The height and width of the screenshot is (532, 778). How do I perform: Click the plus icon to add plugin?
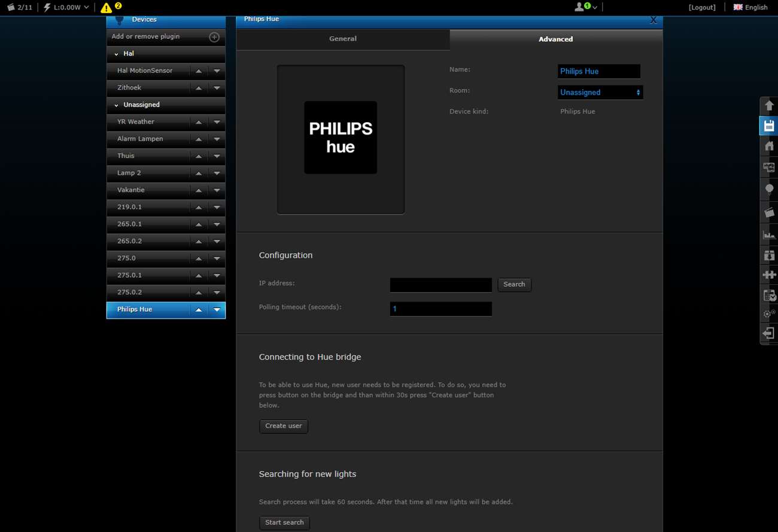pos(214,37)
